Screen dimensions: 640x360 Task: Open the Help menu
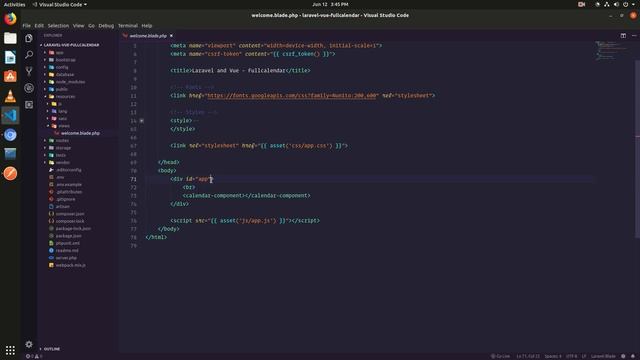(147, 26)
